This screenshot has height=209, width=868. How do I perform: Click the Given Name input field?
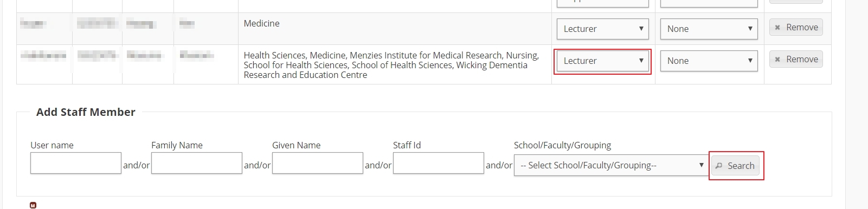[x=318, y=163]
